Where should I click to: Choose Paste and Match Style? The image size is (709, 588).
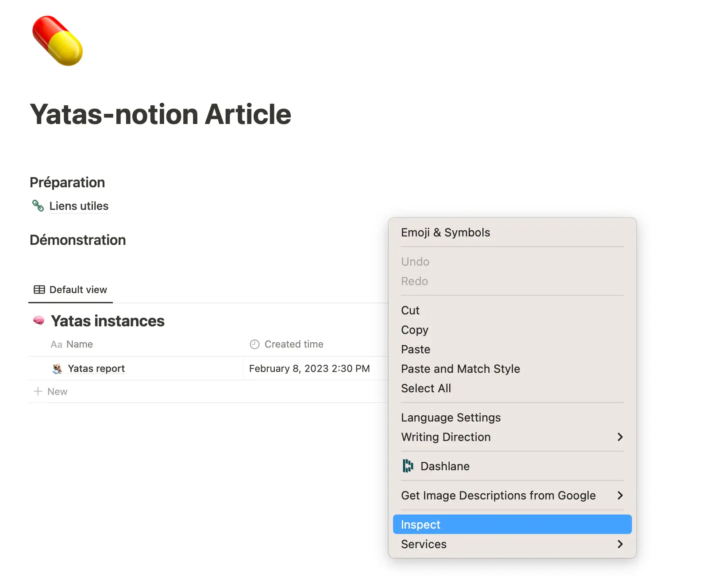click(512, 369)
